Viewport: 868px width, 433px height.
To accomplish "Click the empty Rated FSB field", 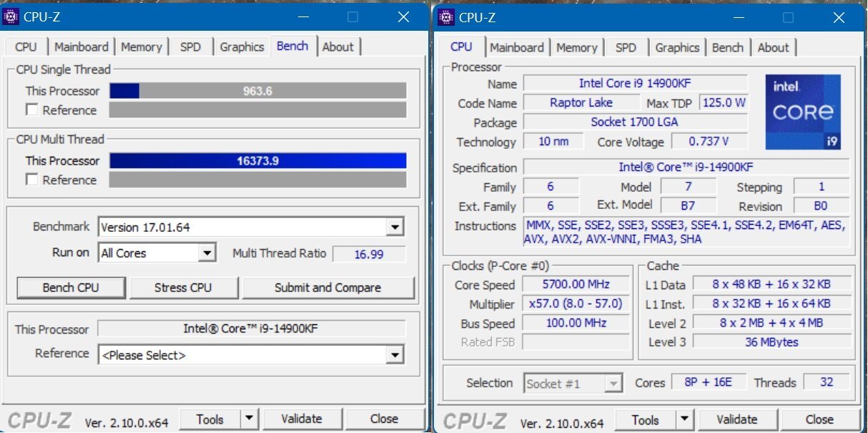I will coord(575,342).
